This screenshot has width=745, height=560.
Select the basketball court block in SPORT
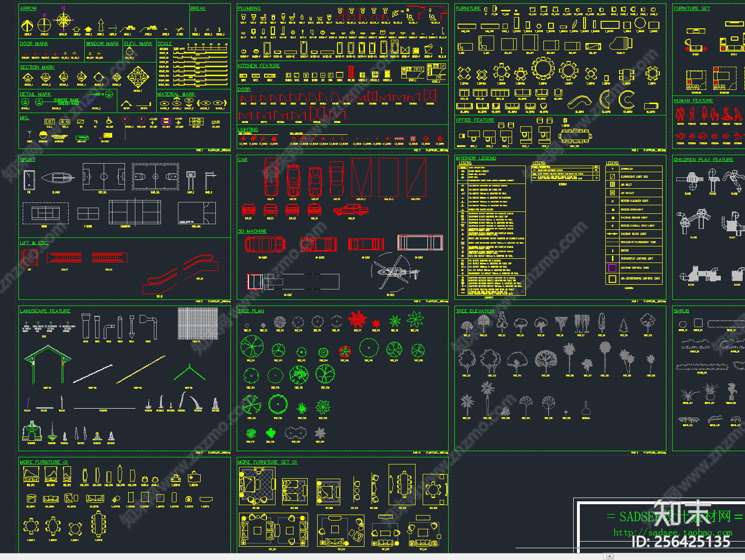(x=155, y=177)
